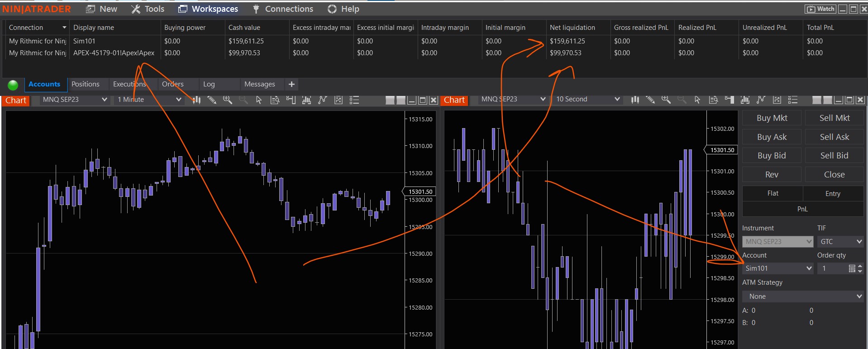Open Chart Trader Instrument dropdown MNQ SEP23

pos(778,242)
